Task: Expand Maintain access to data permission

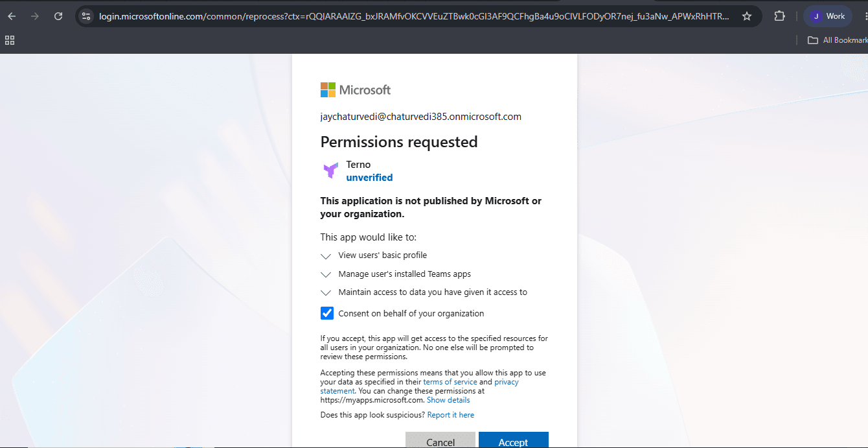Action: click(326, 292)
